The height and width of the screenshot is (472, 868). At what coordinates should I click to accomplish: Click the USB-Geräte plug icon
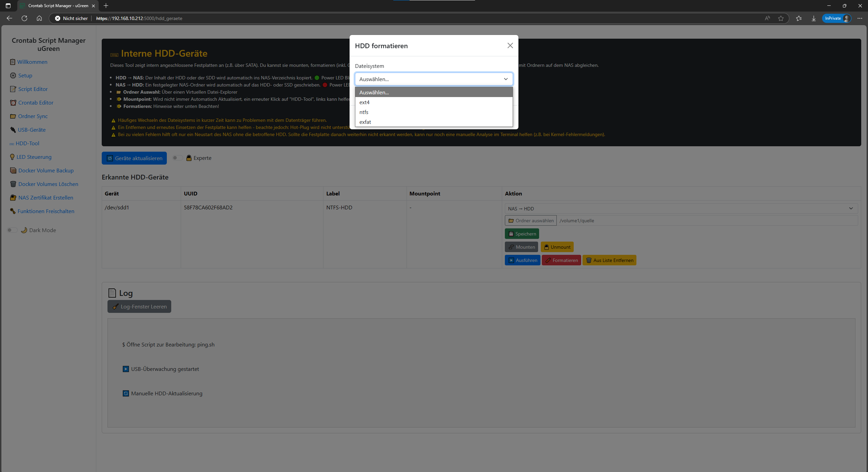(x=13, y=130)
